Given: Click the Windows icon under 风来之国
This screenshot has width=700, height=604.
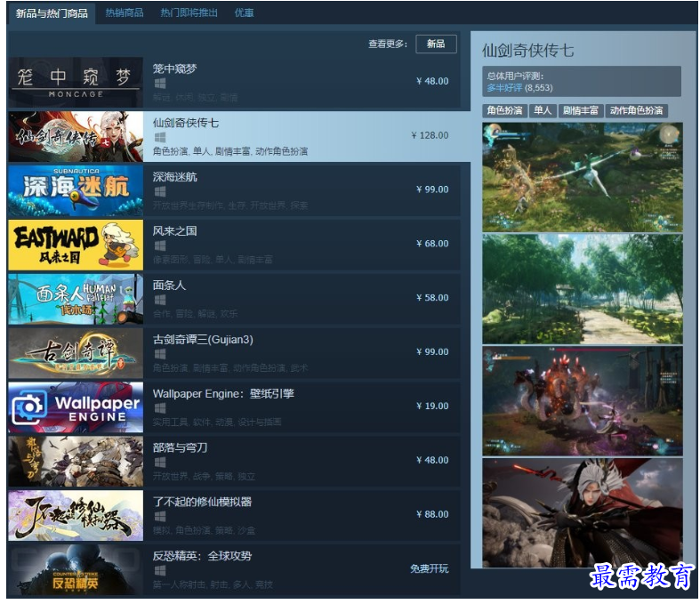Looking at the screenshot, I should coord(160,246).
